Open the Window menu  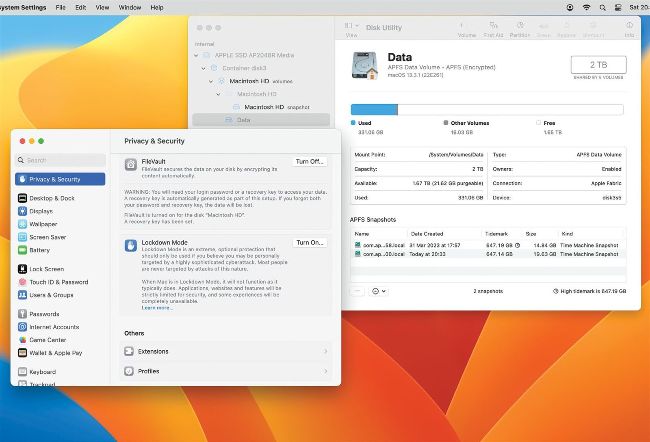[129, 6]
